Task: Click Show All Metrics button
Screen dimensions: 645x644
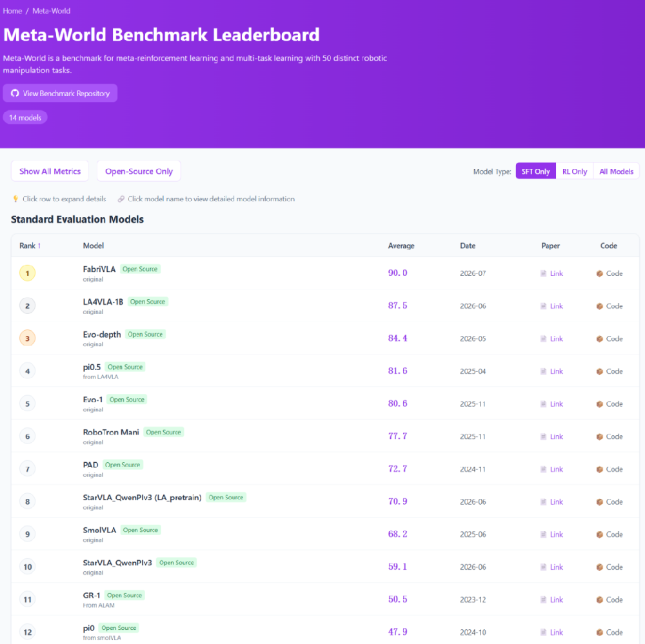Action: coord(50,171)
